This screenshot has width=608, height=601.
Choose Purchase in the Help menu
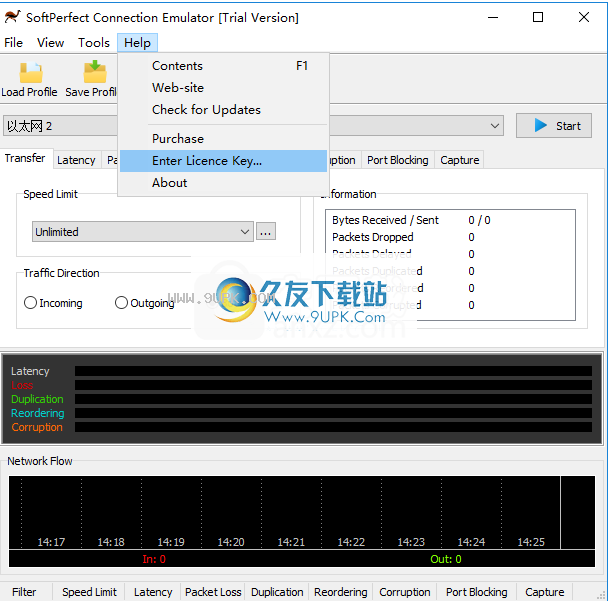(x=223, y=139)
